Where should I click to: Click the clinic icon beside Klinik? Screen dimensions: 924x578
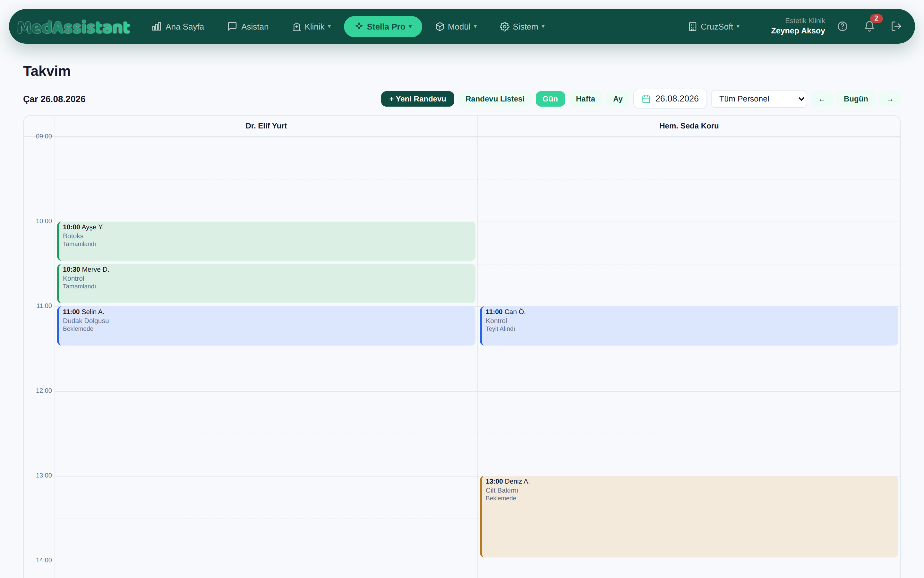pos(297,27)
